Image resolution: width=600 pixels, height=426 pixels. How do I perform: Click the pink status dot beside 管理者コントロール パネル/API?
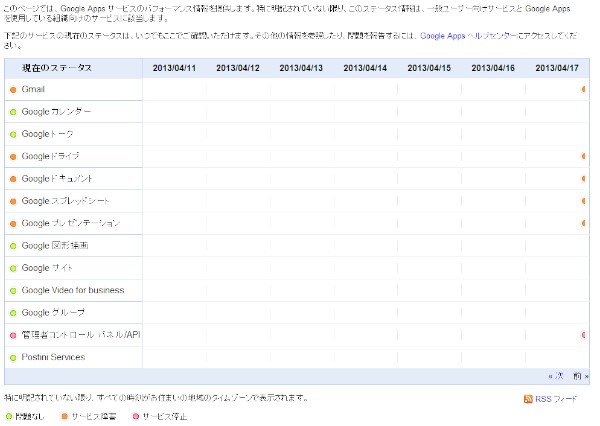[13, 335]
